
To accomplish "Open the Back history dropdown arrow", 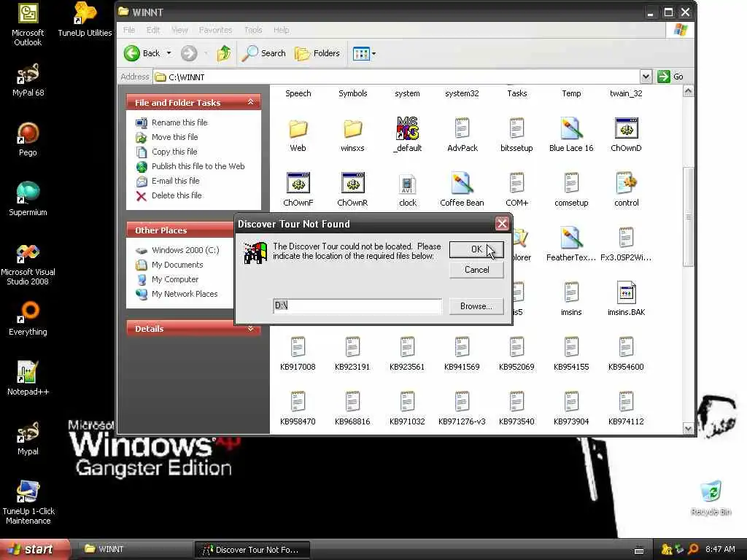I will tap(169, 53).
